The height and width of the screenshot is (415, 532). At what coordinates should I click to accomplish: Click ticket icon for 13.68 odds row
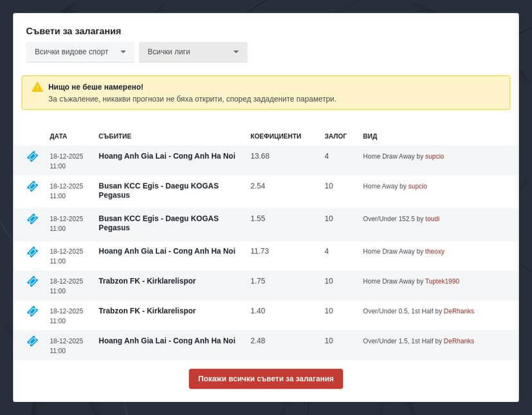click(x=32, y=156)
